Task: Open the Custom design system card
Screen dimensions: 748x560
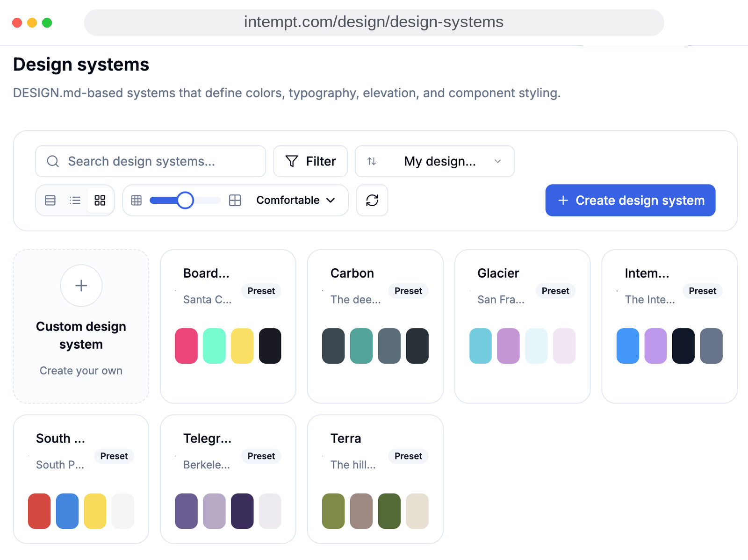Action: pyautogui.click(x=81, y=326)
